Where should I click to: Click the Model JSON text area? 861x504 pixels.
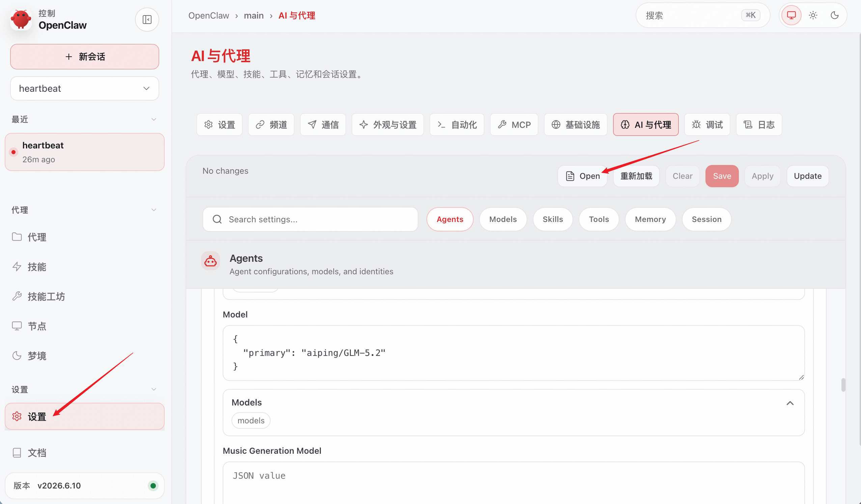513,353
